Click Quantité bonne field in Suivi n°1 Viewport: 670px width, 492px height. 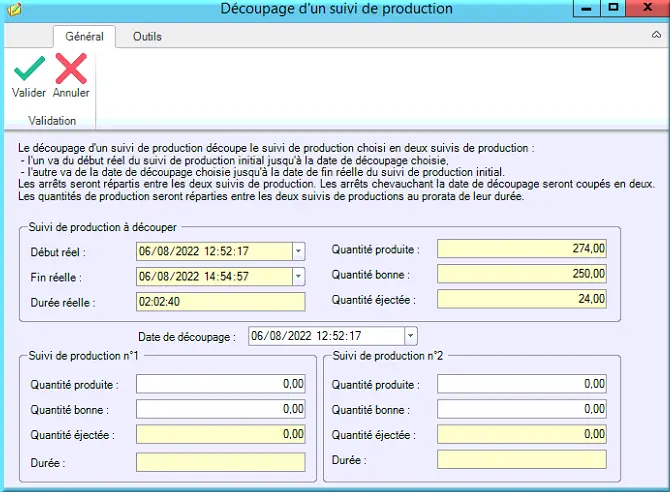[220, 409]
